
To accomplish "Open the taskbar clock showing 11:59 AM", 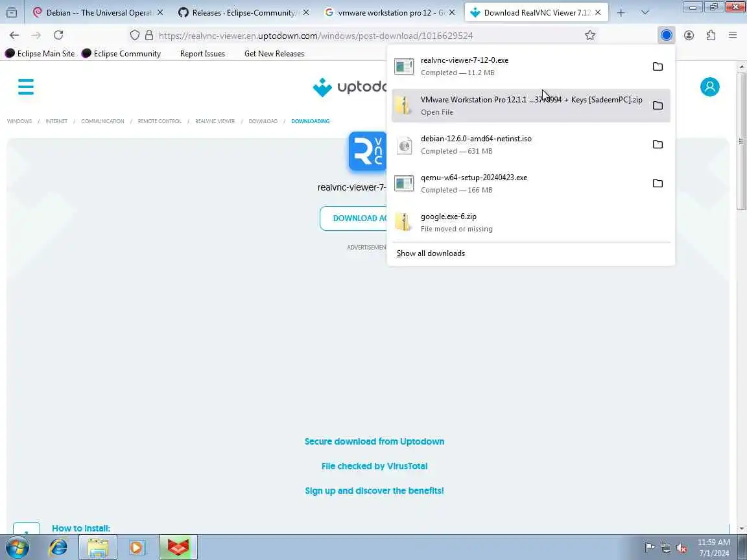I will click(714, 548).
